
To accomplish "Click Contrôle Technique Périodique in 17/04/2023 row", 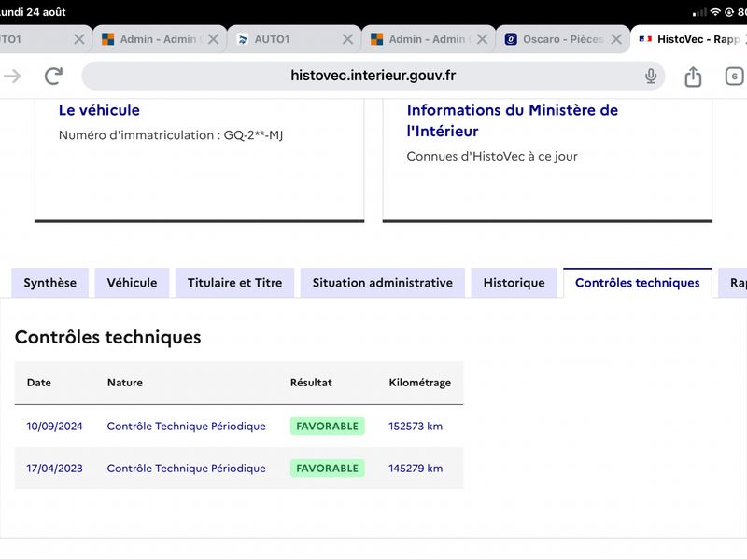I will coord(186,469).
